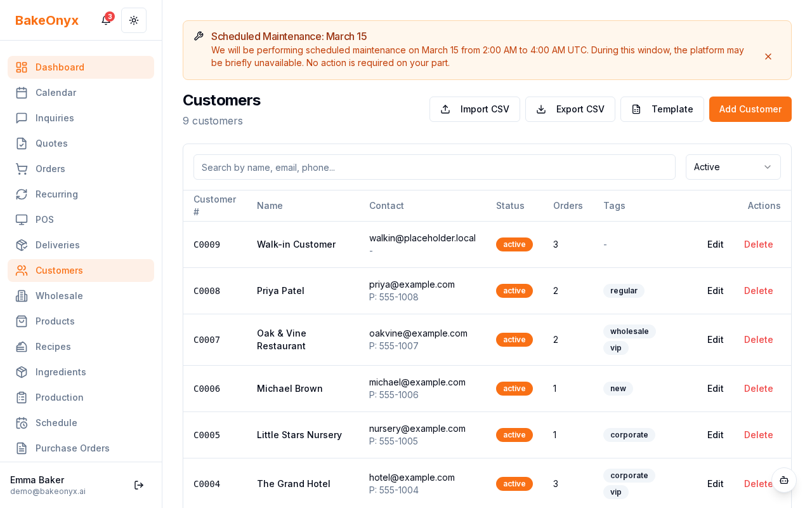
Task: Navigate to Recipes using its sidebar icon
Action: (21, 347)
